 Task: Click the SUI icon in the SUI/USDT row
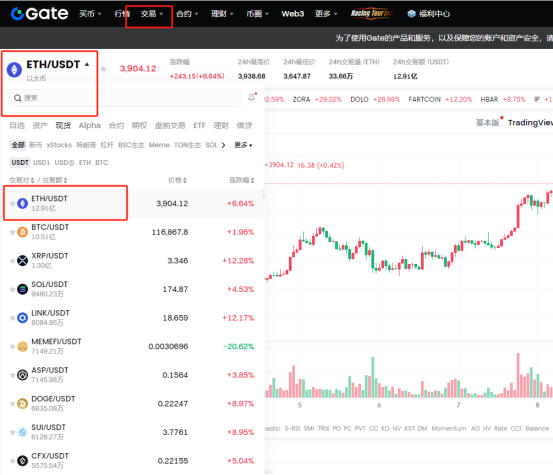(23, 432)
